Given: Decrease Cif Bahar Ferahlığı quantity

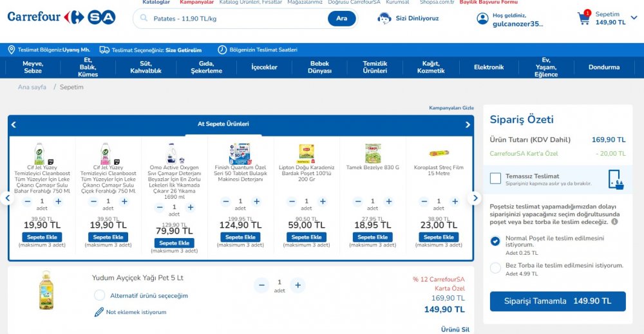Looking at the screenshot, I should (x=28, y=201).
